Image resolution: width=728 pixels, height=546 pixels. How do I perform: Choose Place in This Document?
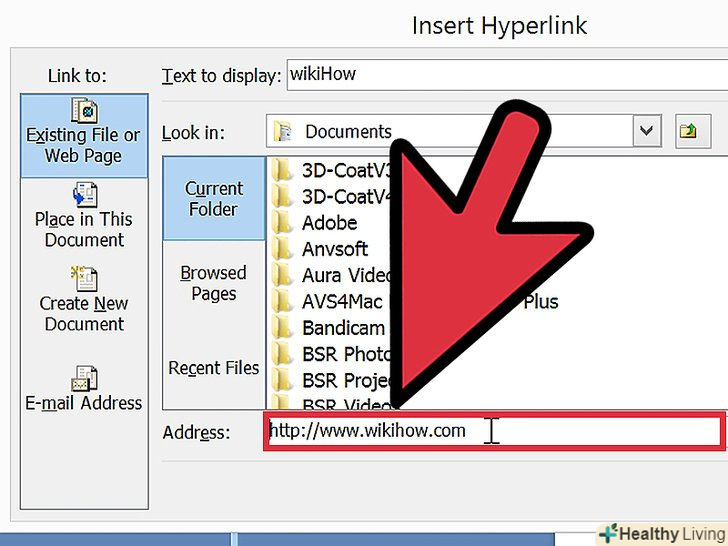(x=84, y=216)
